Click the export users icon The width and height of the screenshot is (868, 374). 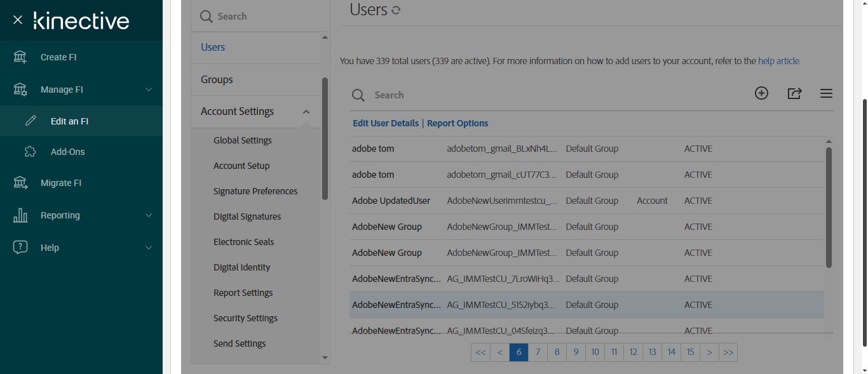(794, 93)
